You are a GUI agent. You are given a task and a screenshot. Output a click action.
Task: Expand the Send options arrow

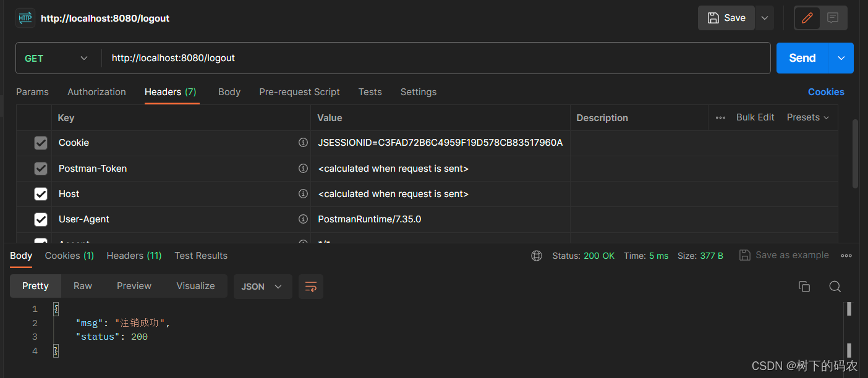(x=841, y=58)
